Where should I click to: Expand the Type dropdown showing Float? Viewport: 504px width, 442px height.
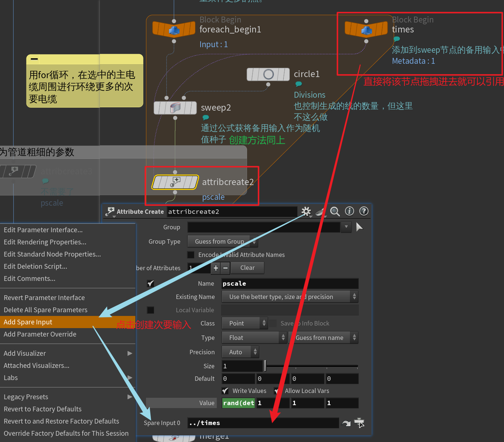tap(254, 338)
